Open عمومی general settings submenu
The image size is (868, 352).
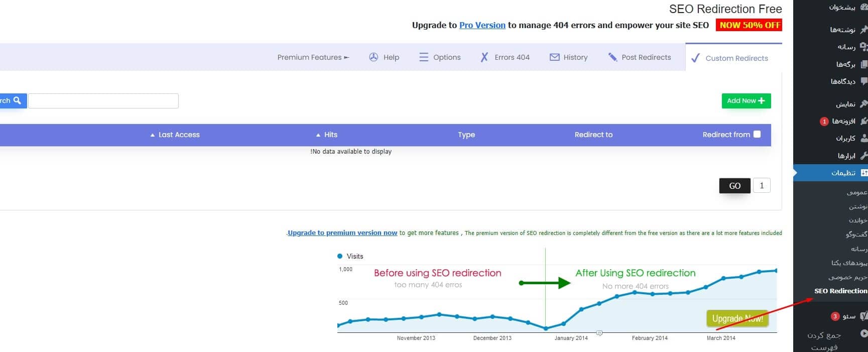click(857, 192)
